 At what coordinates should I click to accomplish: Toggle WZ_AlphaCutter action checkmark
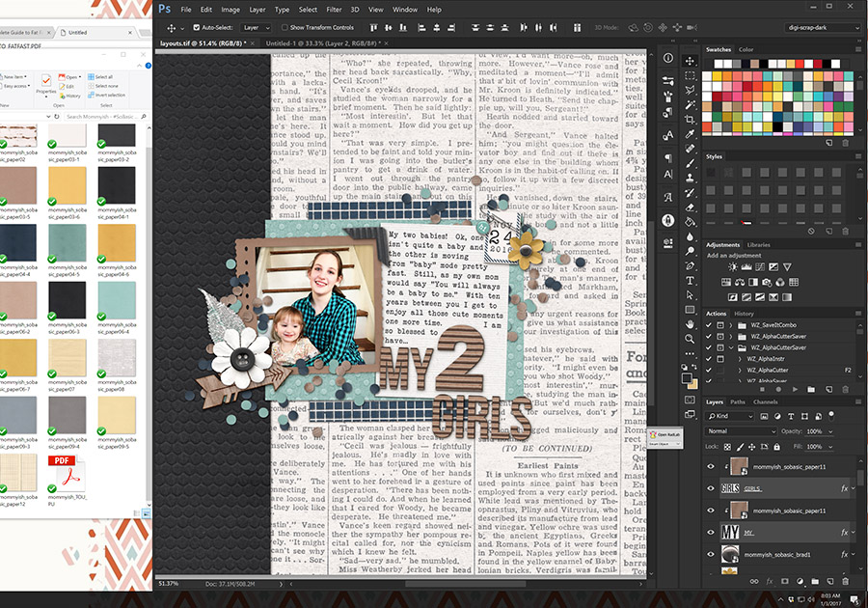[x=709, y=370]
